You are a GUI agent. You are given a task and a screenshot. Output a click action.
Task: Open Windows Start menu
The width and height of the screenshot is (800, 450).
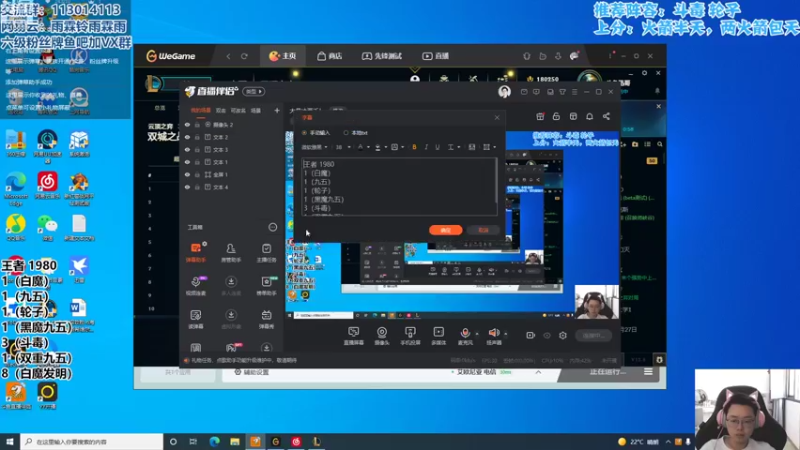click(x=10, y=441)
